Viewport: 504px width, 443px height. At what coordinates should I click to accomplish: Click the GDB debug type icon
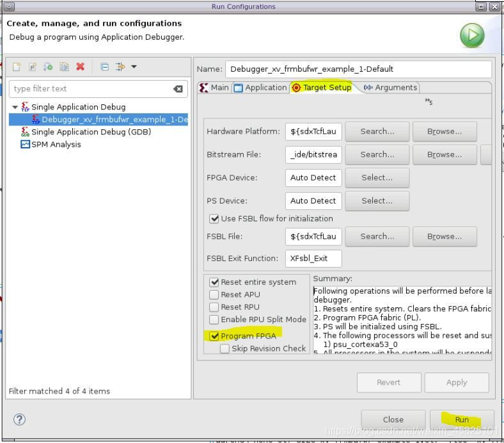point(25,132)
